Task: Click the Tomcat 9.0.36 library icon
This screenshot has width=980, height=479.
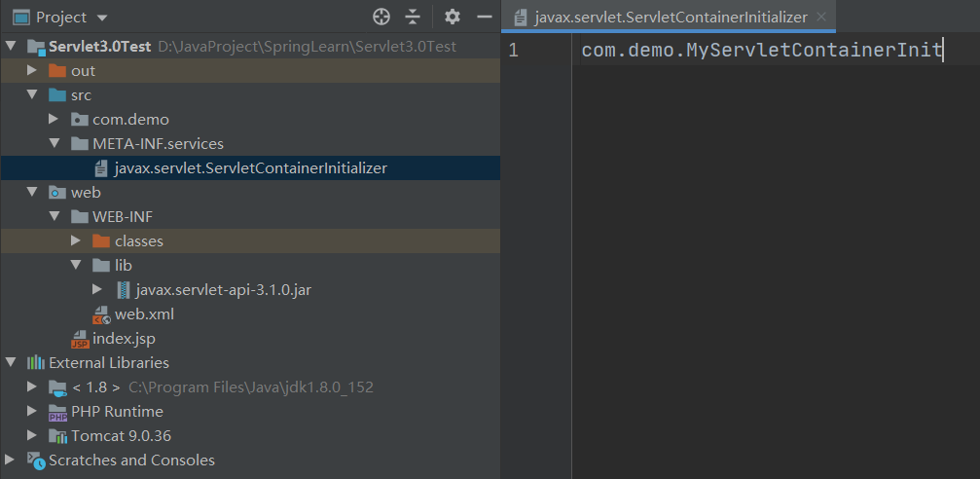Action: click(x=57, y=436)
